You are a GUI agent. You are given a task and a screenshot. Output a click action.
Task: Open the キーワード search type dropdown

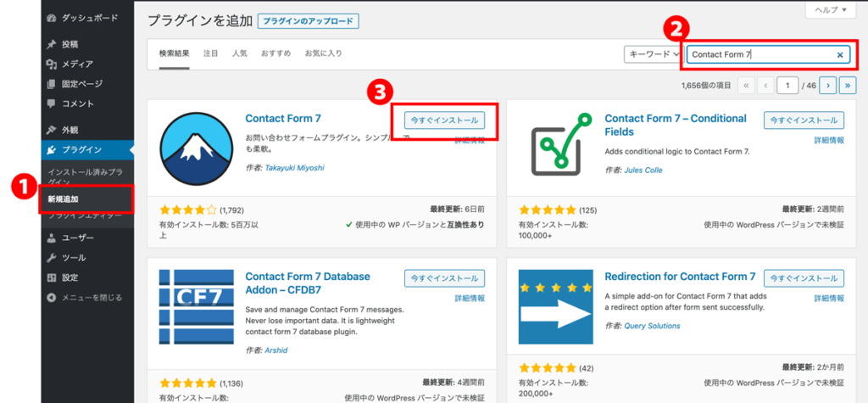point(654,54)
